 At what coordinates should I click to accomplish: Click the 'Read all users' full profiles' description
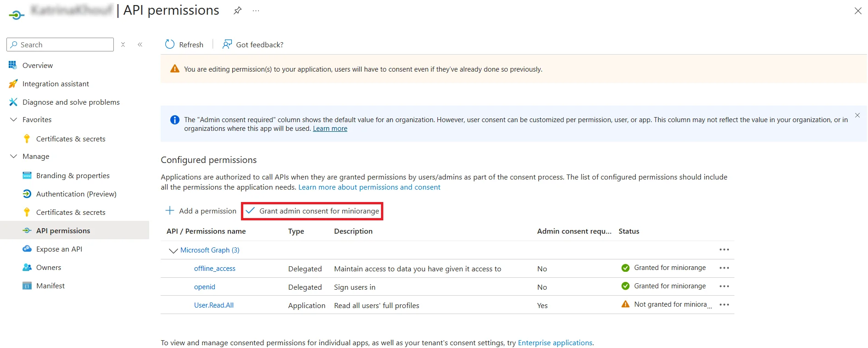376,305
